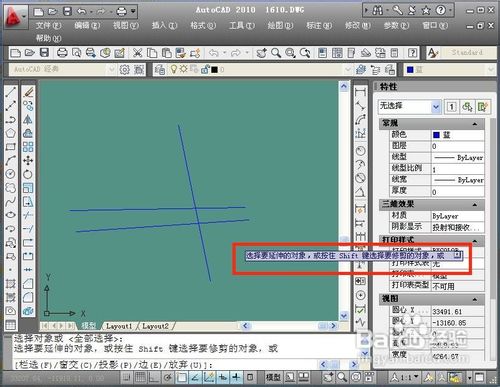Image resolution: width=500 pixels, height=387 pixels.
Task: Click Undo in quick access toolbar
Action: [81, 12]
